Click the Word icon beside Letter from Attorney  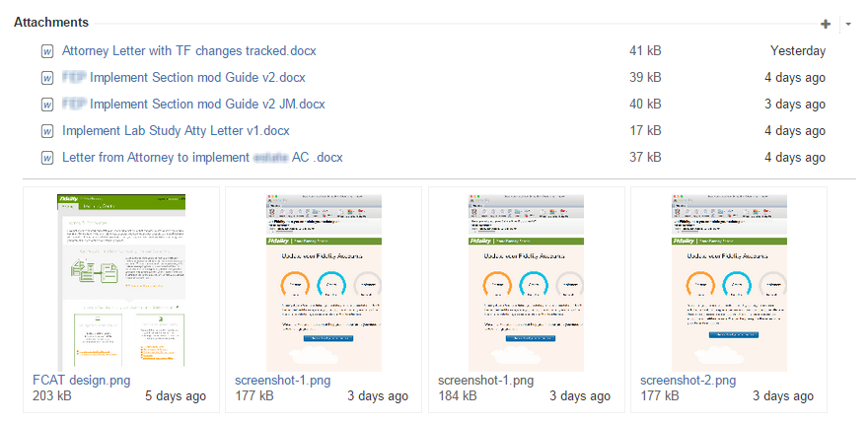[46, 158]
